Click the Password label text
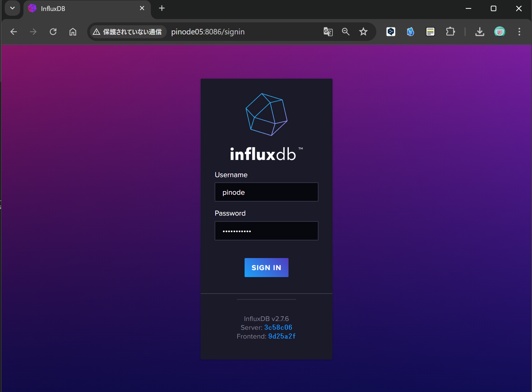This screenshot has height=392, width=532. (230, 213)
